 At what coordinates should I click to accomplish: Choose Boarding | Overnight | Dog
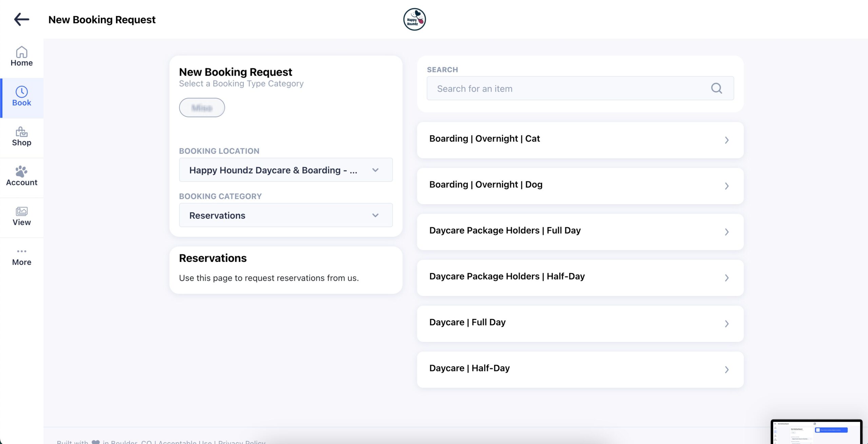(579, 186)
